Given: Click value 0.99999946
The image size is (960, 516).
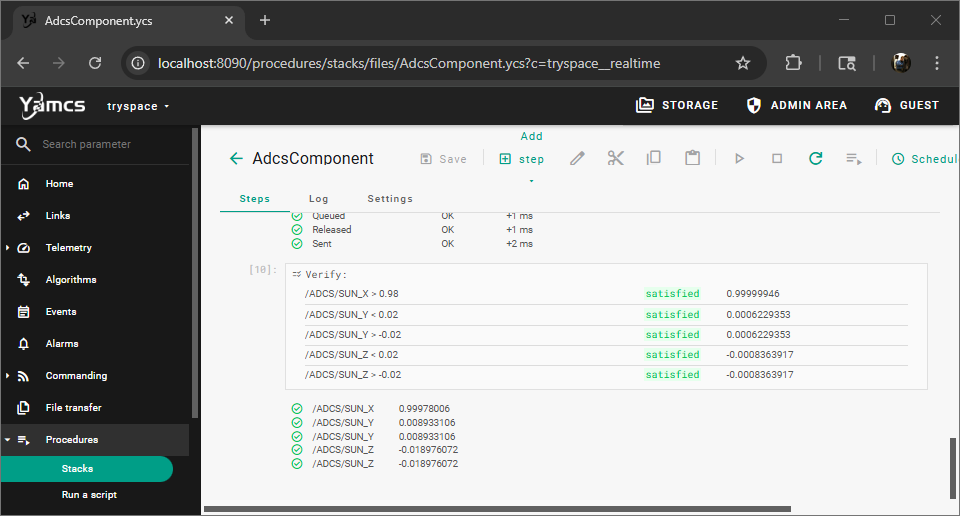Looking at the screenshot, I should click(x=752, y=294).
